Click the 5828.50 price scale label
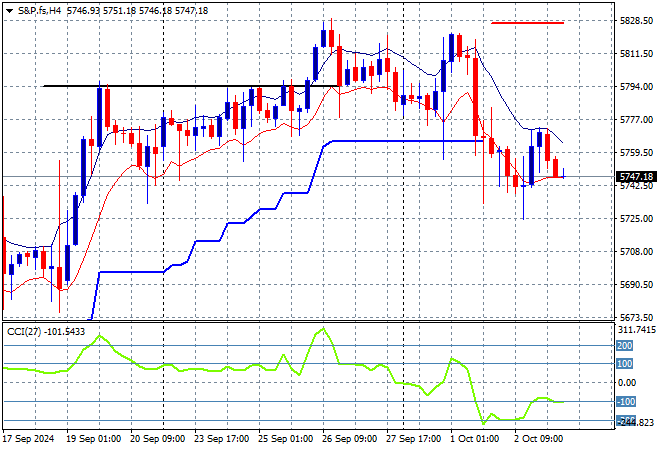The width and height of the screenshot is (660, 450). (636, 21)
